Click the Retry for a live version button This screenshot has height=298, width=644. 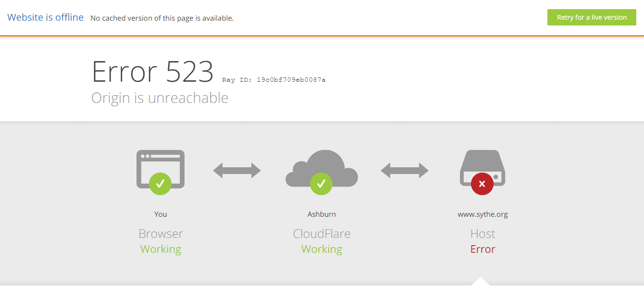tap(592, 17)
